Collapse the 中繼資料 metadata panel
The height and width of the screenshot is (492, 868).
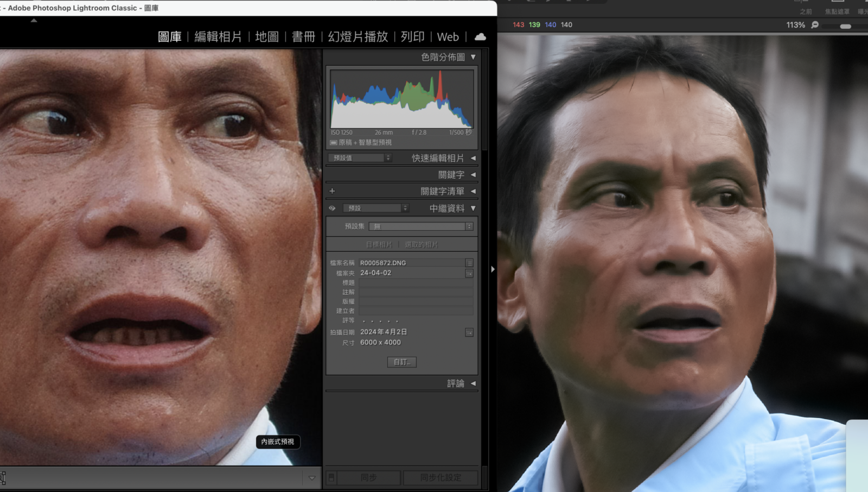473,208
